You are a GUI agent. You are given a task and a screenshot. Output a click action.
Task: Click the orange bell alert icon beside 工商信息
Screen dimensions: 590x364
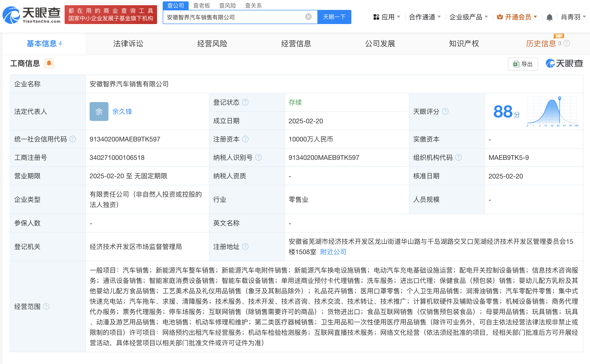49,63
